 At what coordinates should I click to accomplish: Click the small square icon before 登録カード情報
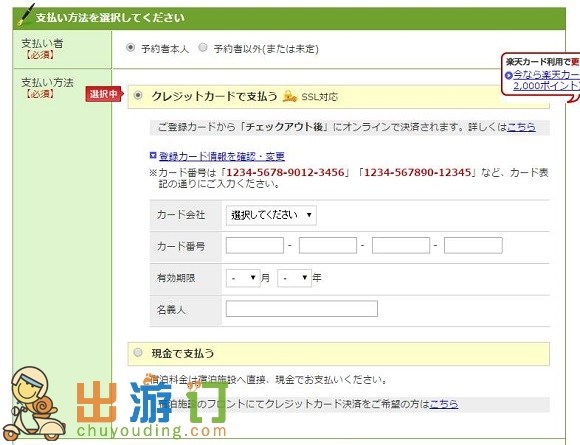(153, 156)
